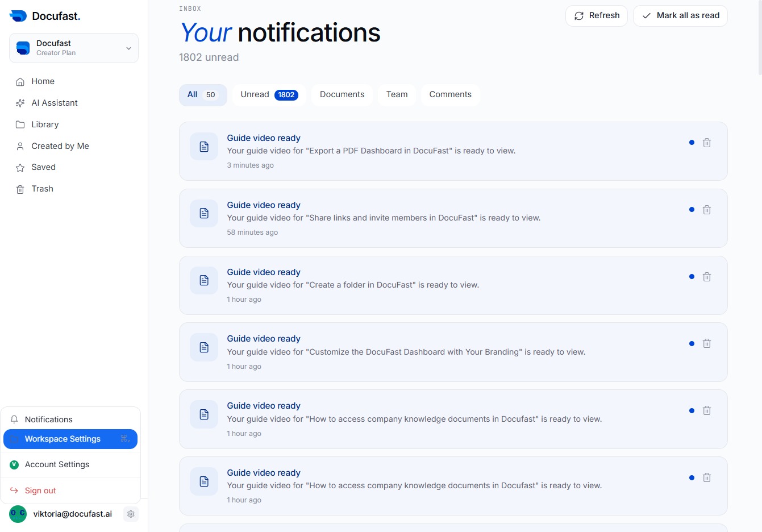The width and height of the screenshot is (762, 532).
Task: Toggle unread dot on "Share links and invite members" notification
Action: click(x=692, y=210)
